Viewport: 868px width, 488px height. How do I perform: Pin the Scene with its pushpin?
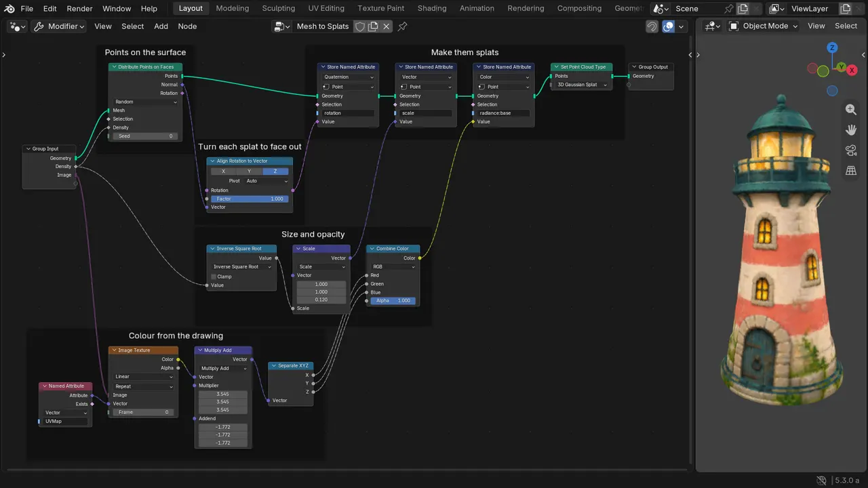(729, 8)
